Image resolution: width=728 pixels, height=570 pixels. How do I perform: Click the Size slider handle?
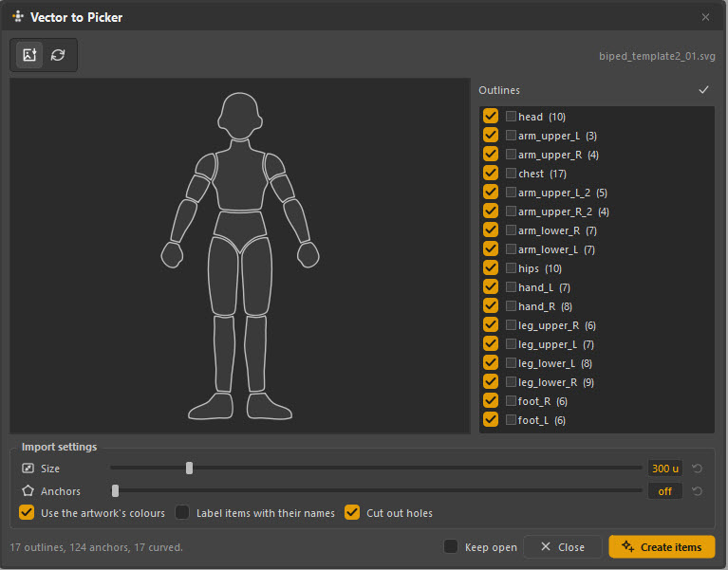189,468
